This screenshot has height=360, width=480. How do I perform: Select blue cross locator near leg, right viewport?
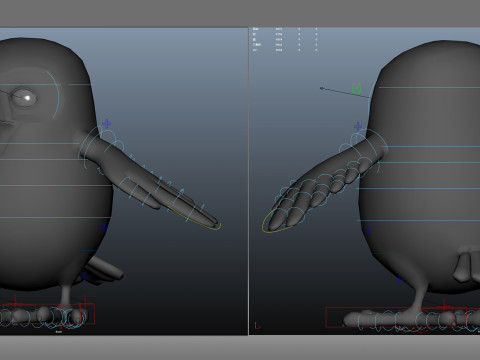pos(399,280)
